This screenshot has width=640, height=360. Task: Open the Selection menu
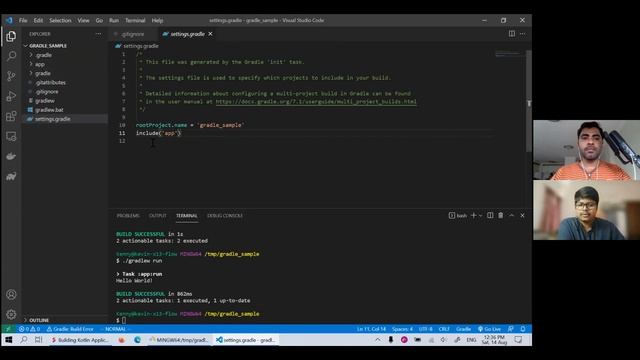coord(60,20)
